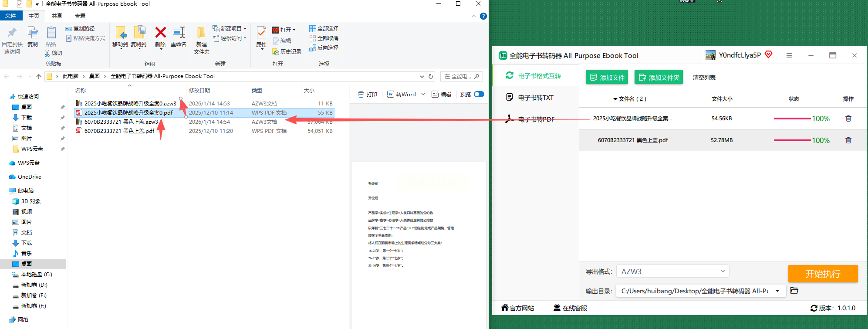
Task: Click Invert Selection in ribbon
Action: click(324, 48)
